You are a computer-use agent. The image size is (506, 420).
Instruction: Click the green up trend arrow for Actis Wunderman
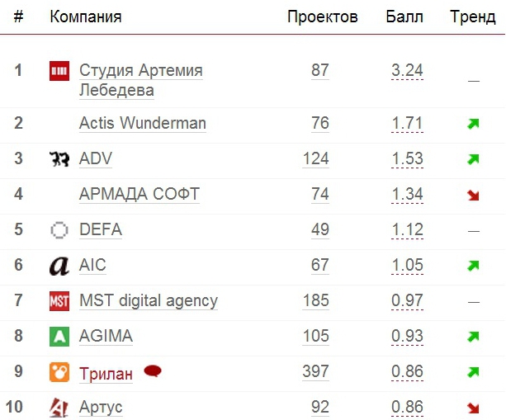coord(473,125)
